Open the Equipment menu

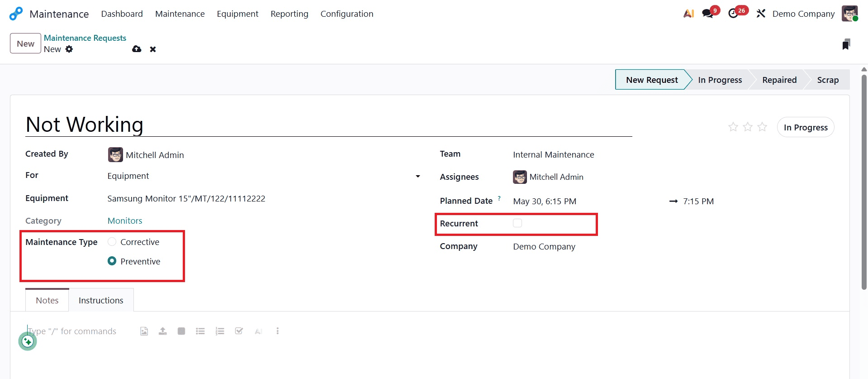237,14
